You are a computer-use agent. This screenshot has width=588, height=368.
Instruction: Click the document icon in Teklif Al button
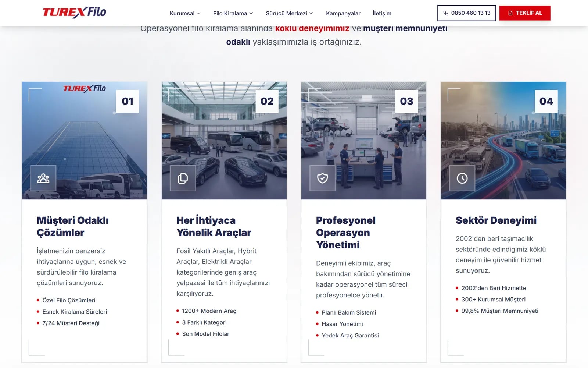click(510, 13)
